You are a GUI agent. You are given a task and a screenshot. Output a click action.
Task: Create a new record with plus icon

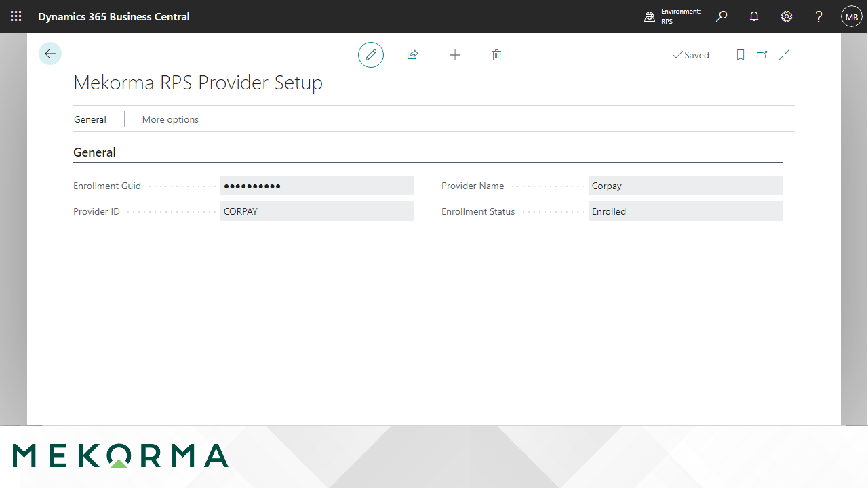(455, 55)
